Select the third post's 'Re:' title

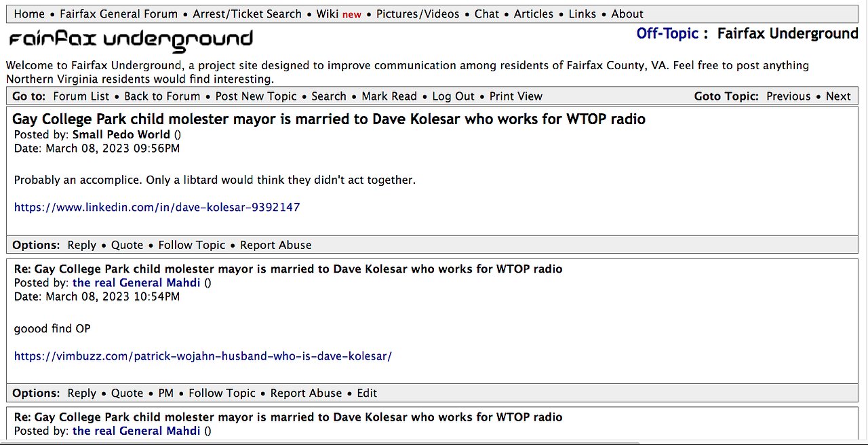click(288, 417)
